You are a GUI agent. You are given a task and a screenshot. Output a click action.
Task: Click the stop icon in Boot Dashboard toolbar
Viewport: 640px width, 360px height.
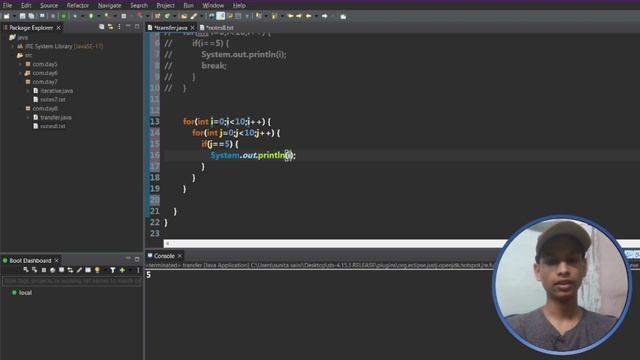click(x=44, y=270)
